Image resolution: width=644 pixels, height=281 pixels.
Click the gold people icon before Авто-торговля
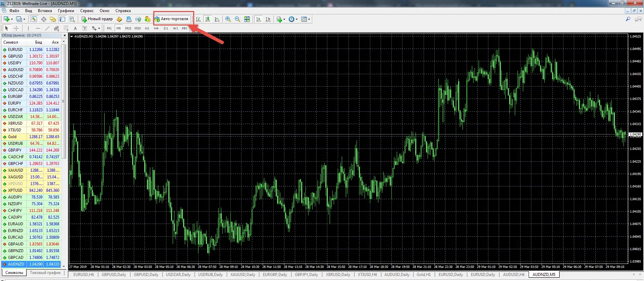[x=148, y=19]
